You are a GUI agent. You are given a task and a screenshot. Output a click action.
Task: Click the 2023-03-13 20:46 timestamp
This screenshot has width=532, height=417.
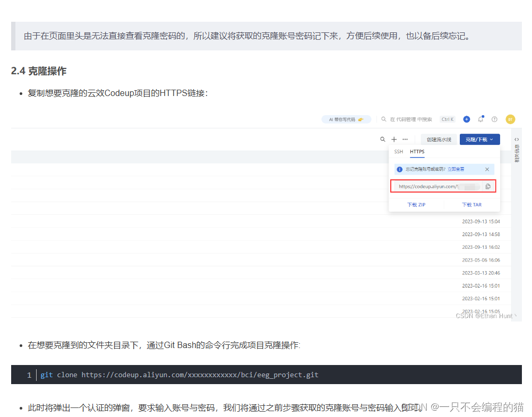(481, 273)
